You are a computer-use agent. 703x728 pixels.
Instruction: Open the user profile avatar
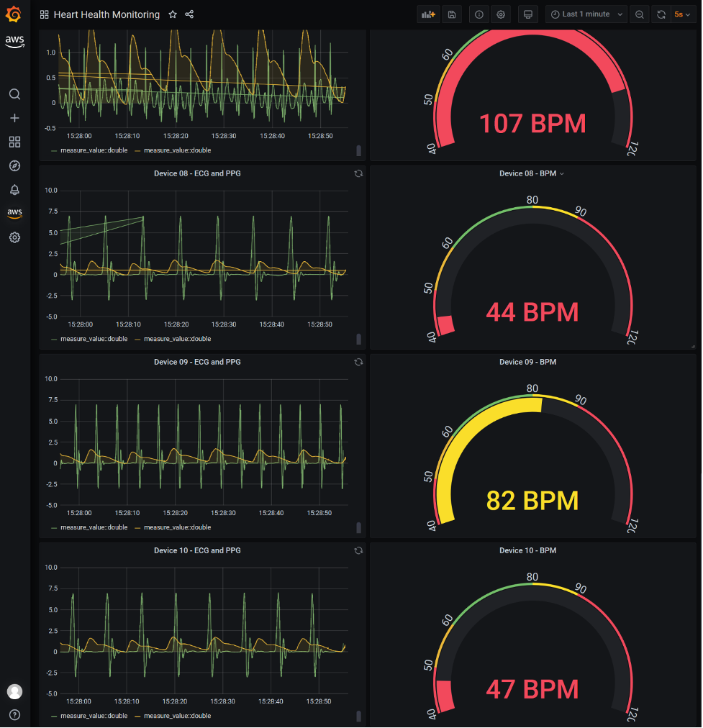[x=14, y=691]
